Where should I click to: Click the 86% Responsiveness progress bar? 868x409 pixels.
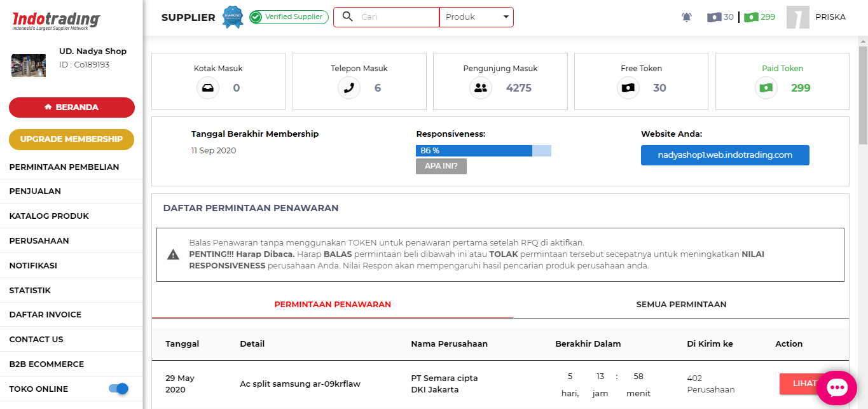(x=474, y=150)
